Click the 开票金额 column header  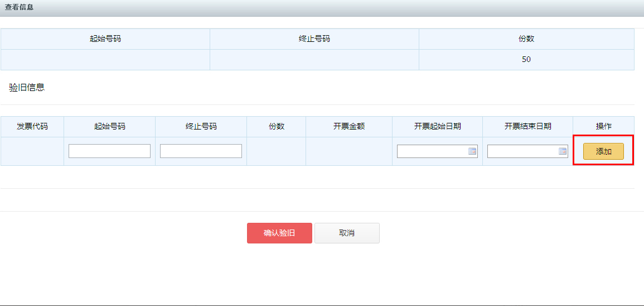click(349, 127)
